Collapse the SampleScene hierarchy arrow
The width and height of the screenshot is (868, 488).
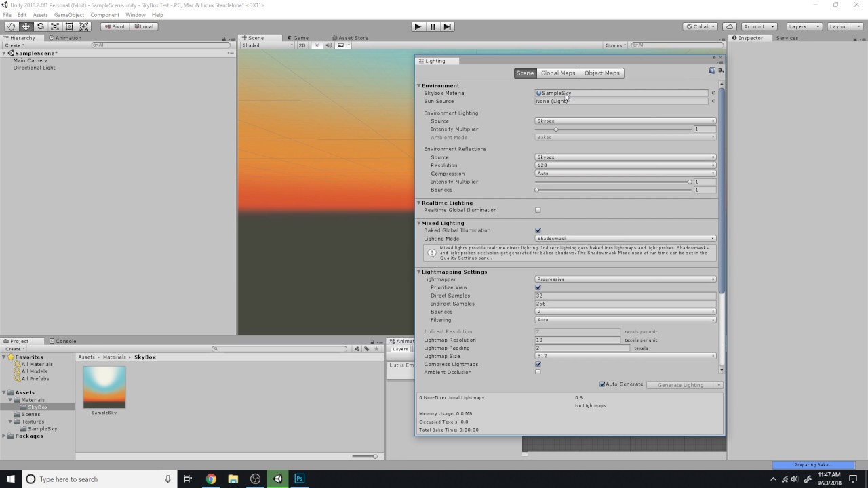click(x=5, y=53)
